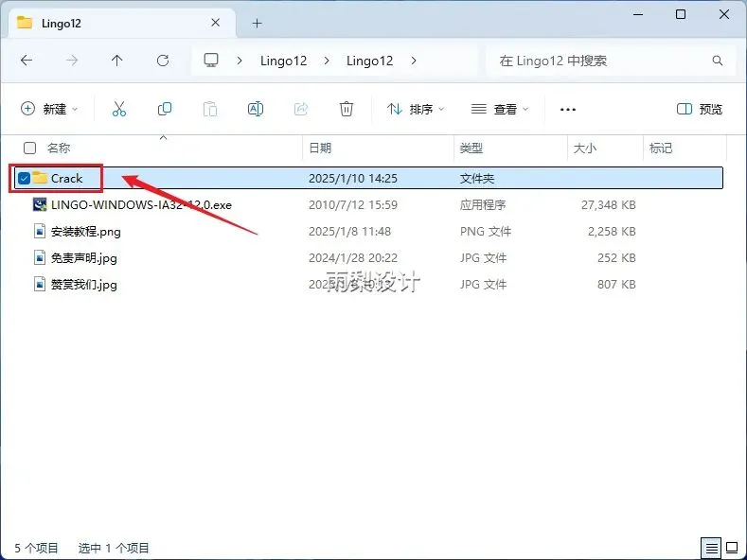Cut the selected item with scissors icon
Viewport: 747px width, 560px height.
click(x=119, y=109)
